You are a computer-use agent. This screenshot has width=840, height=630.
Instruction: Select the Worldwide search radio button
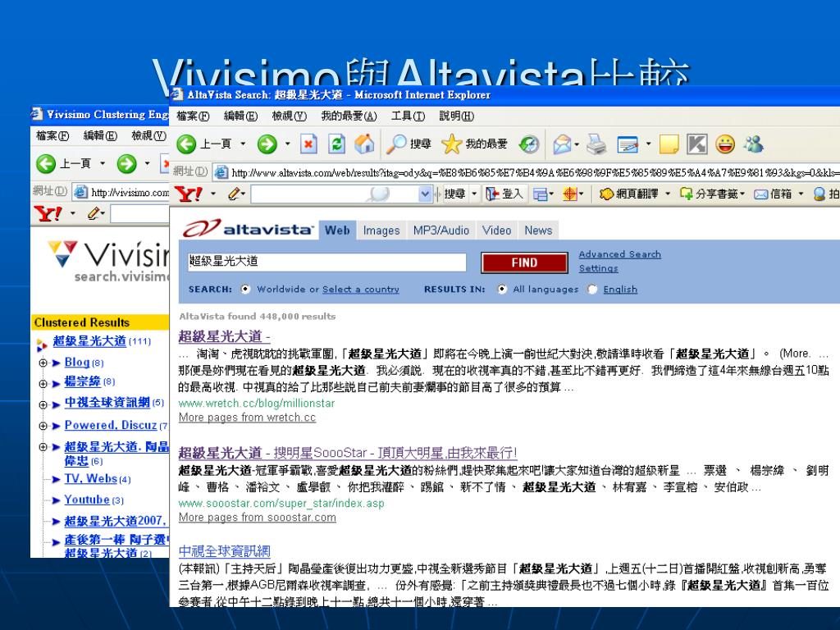point(245,290)
